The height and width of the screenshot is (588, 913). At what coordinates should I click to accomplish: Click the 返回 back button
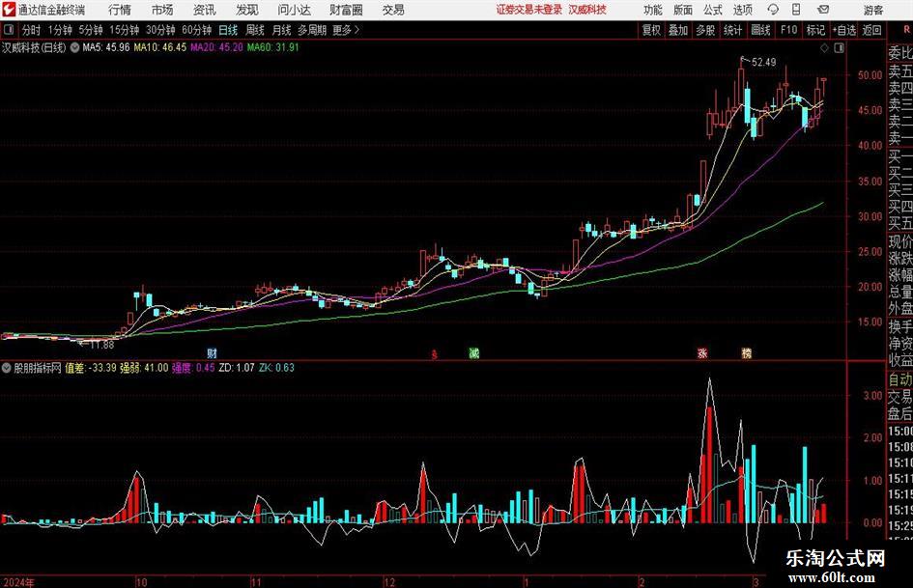[x=872, y=30]
